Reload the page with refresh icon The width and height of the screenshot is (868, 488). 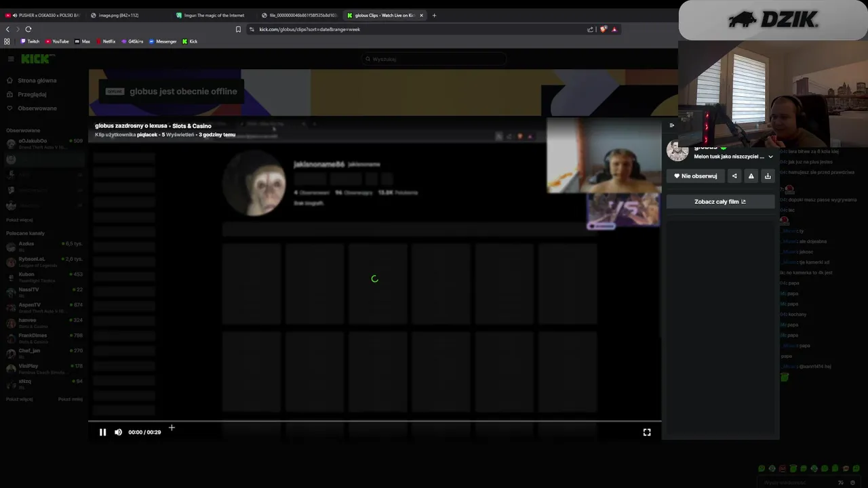28,29
